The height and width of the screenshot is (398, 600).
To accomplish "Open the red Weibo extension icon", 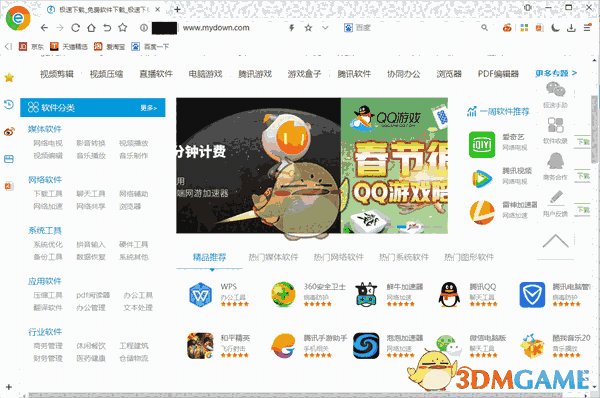I will pos(507,28).
